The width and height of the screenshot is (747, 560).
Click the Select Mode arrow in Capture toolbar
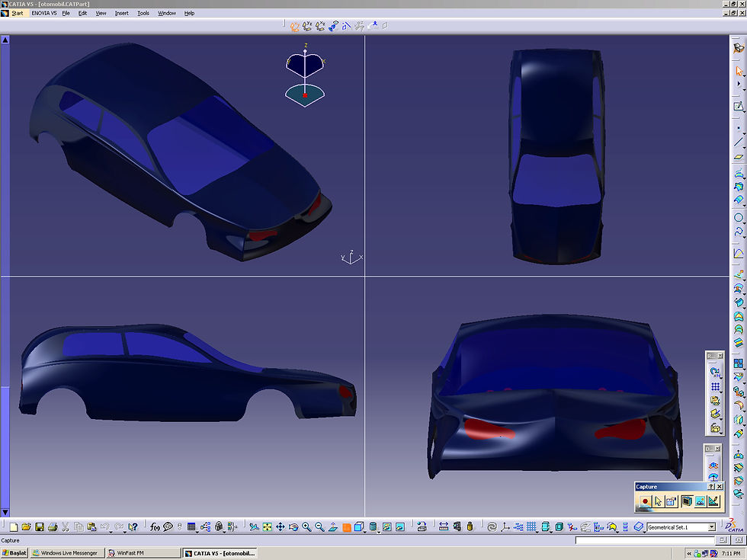click(x=659, y=501)
